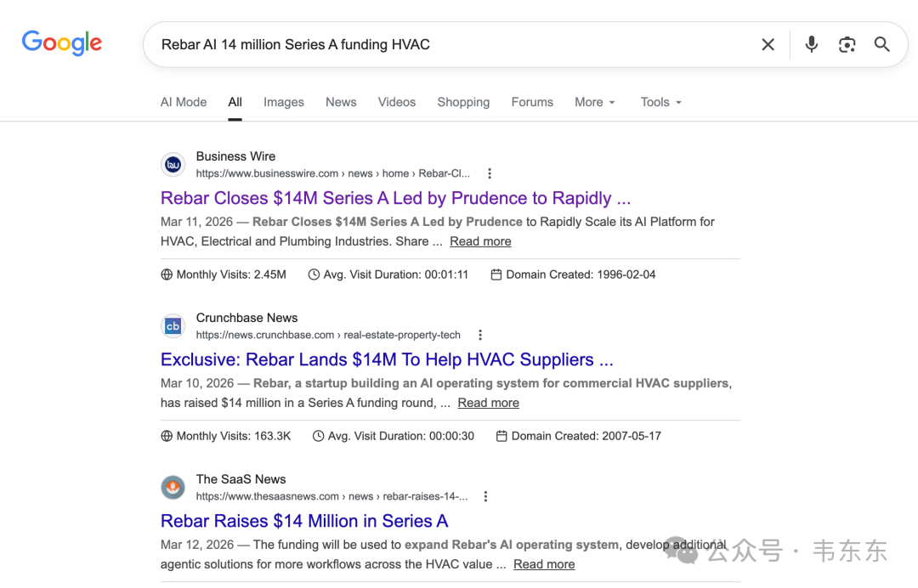The height and width of the screenshot is (588, 918).
Task: Click the Business Wire site name
Action: [235, 156]
